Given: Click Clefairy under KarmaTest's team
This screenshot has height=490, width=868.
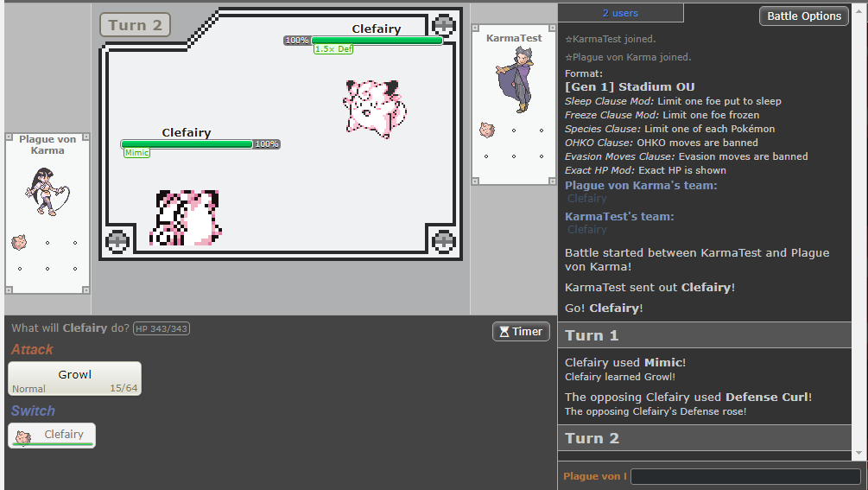Looking at the screenshot, I should pos(586,229).
